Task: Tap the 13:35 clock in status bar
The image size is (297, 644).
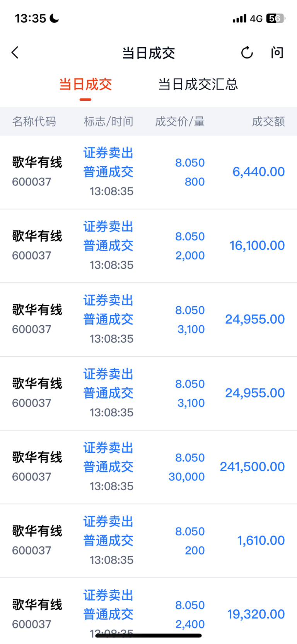Action: (x=31, y=18)
